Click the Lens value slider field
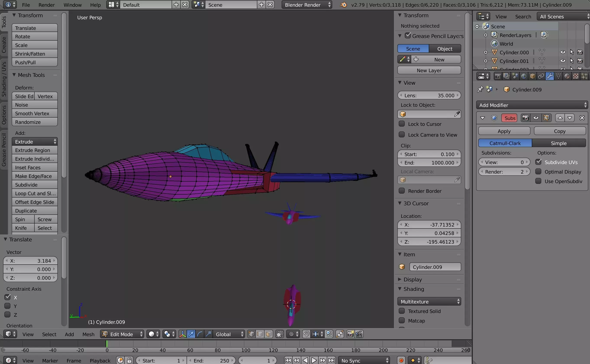 coord(429,95)
